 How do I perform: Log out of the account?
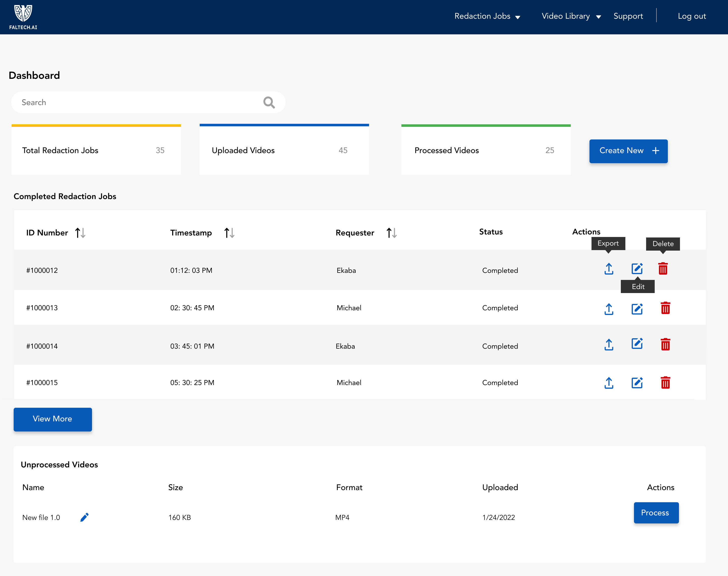pos(692,16)
